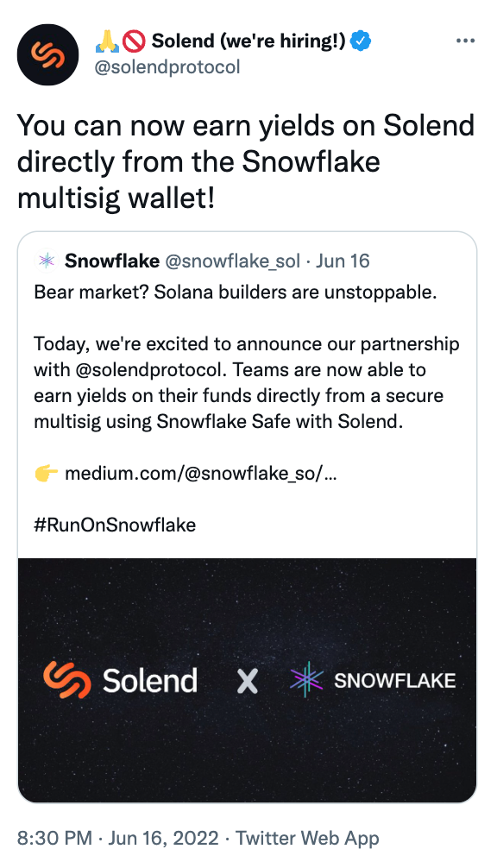Open the quoted tweet's Jun 16 date

343,261
